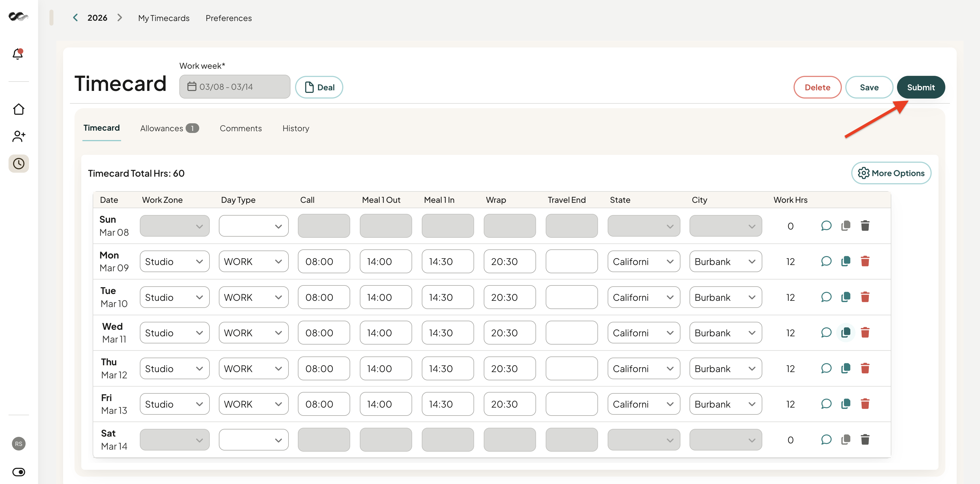Open More Options

[x=891, y=173]
